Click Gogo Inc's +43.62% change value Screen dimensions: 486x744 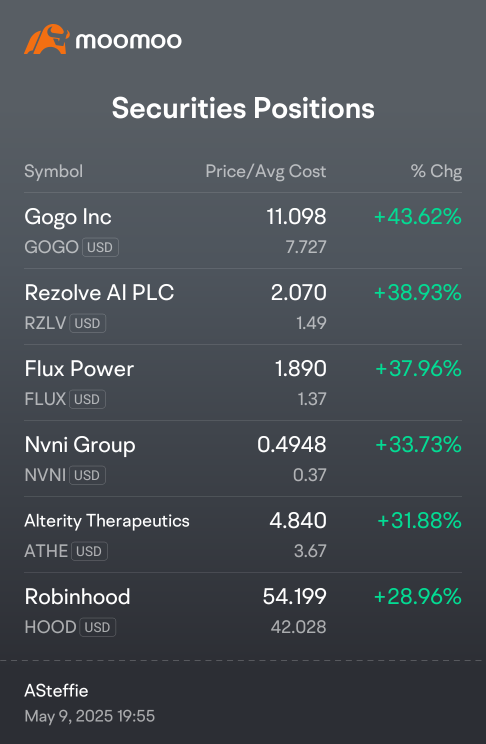tap(418, 217)
